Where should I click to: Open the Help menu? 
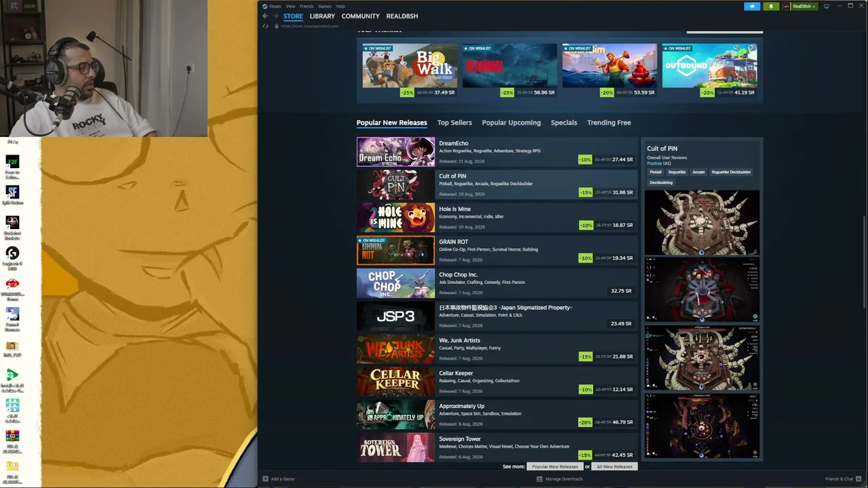coord(340,6)
